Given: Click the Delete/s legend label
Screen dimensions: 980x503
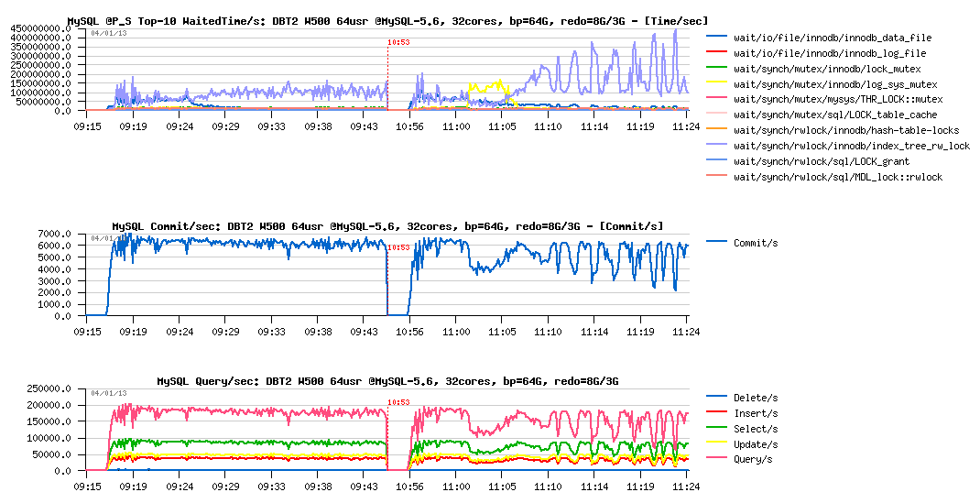Looking at the screenshot, I should pos(756,398).
